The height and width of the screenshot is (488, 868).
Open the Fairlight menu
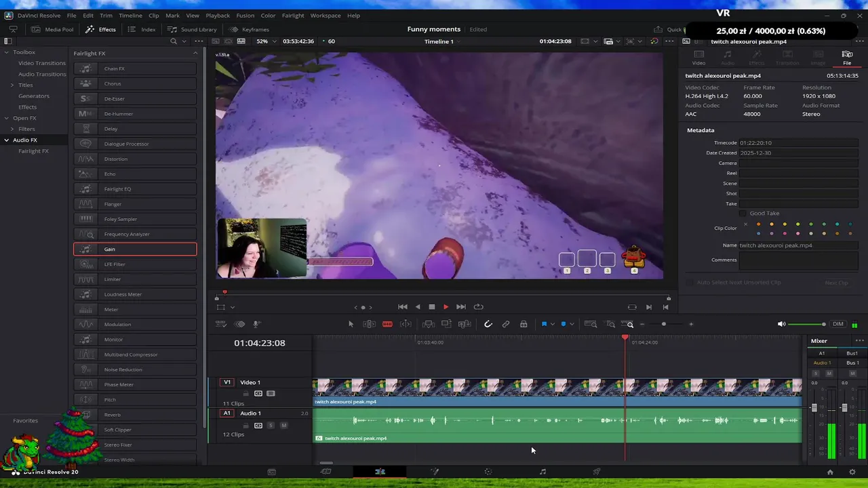point(293,15)
